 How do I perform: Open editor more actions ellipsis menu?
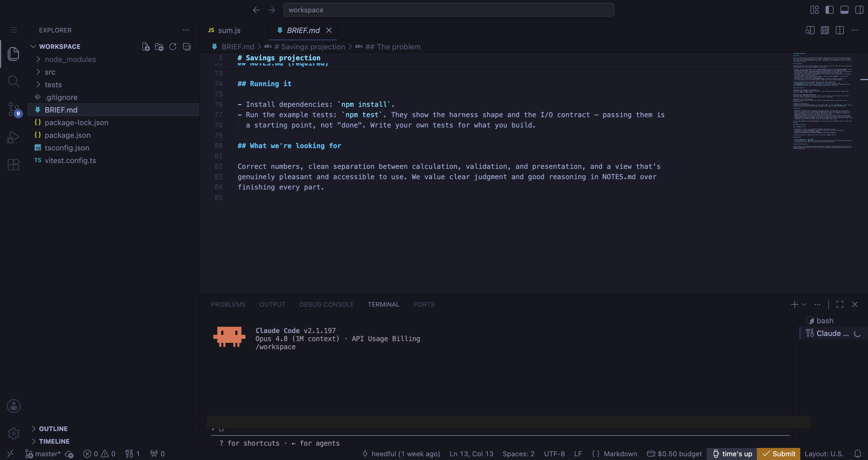point(855,30)
